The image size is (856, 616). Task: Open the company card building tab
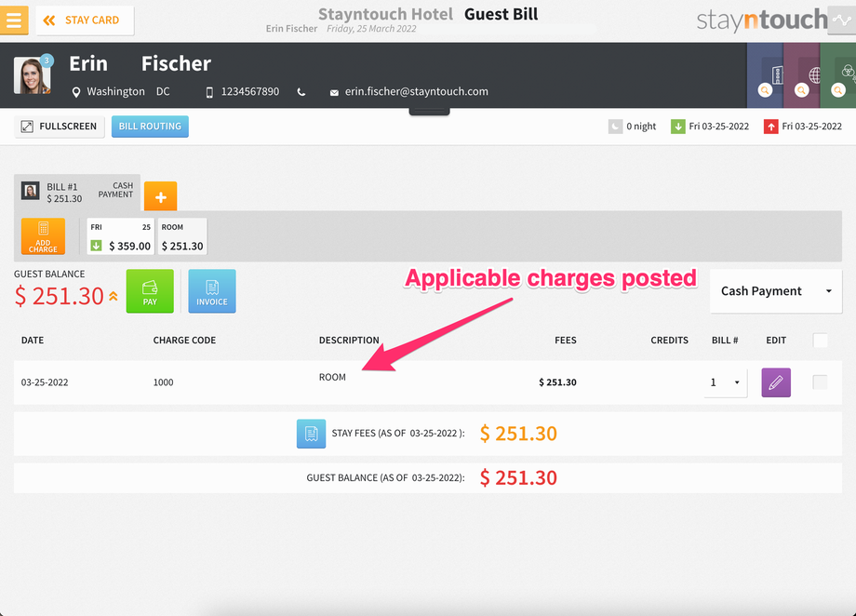pos(765,75)
